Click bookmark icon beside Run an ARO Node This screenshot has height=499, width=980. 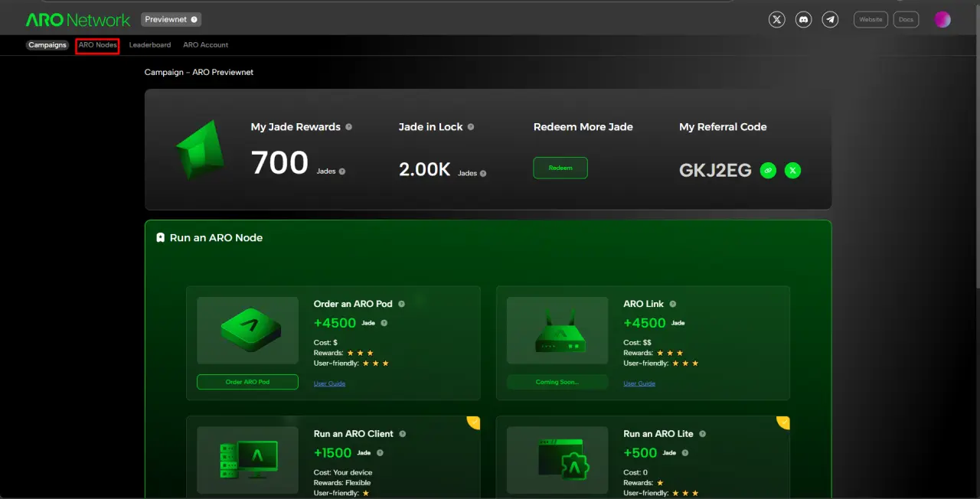point(160,238)
